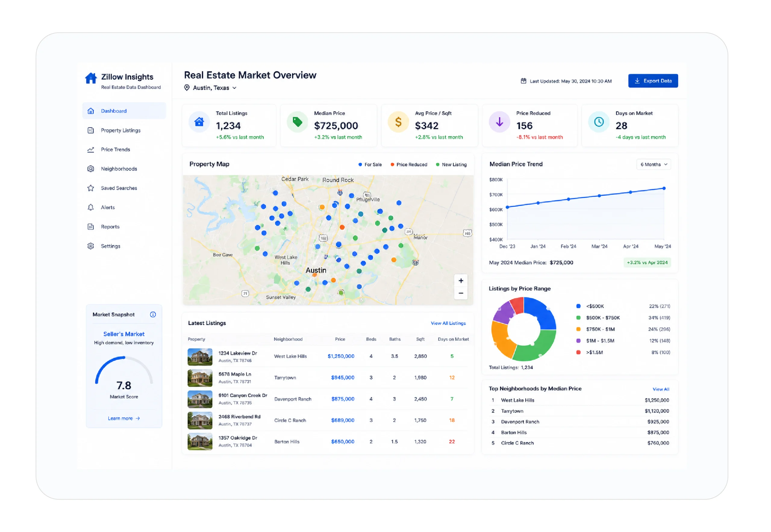This screenshot has width=771, height=532.
Task: Click the green $500K - $750K legend swatch
Action: (579, 318)
